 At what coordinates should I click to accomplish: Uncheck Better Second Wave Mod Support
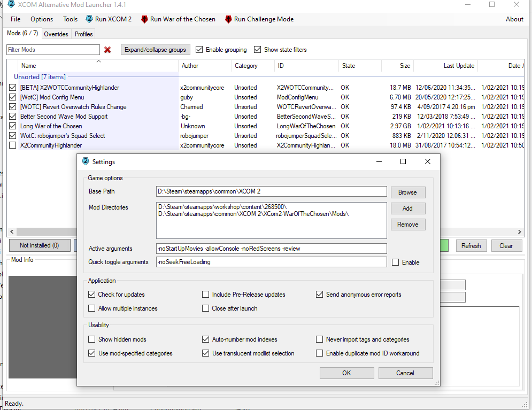[x=12, y=117]
